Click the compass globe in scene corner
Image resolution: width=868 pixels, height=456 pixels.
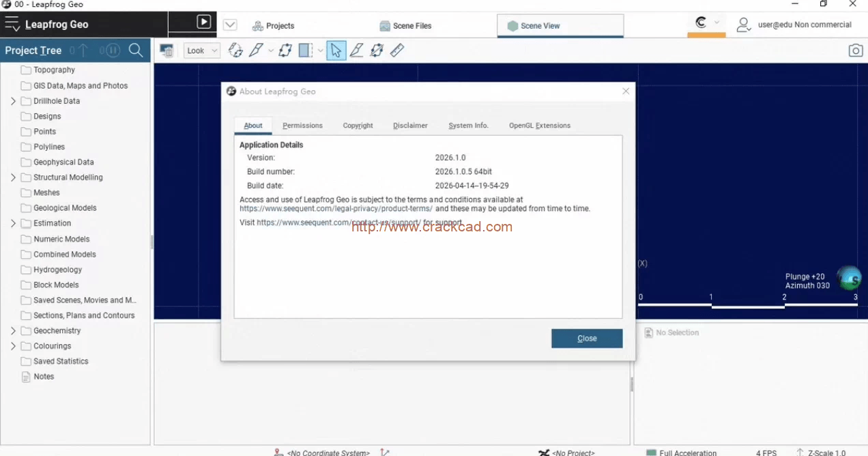pyautogui.click(x=850, y=278)
